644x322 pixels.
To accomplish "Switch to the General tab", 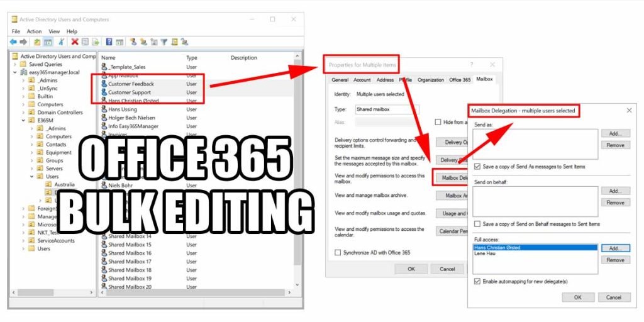I will point(340,80).
